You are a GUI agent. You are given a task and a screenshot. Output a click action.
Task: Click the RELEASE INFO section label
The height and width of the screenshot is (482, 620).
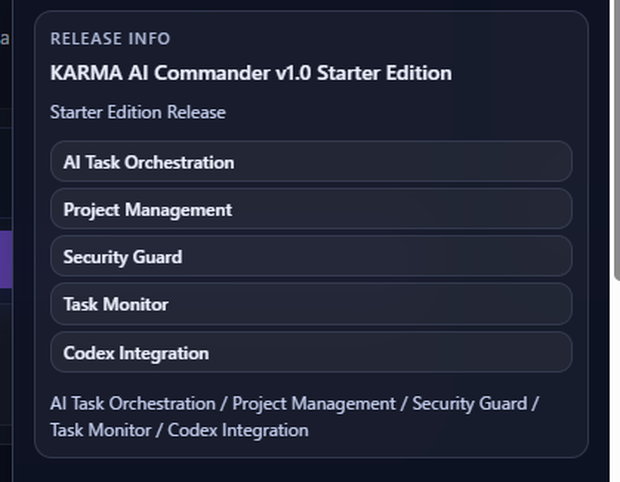click(x=110, y=39)
